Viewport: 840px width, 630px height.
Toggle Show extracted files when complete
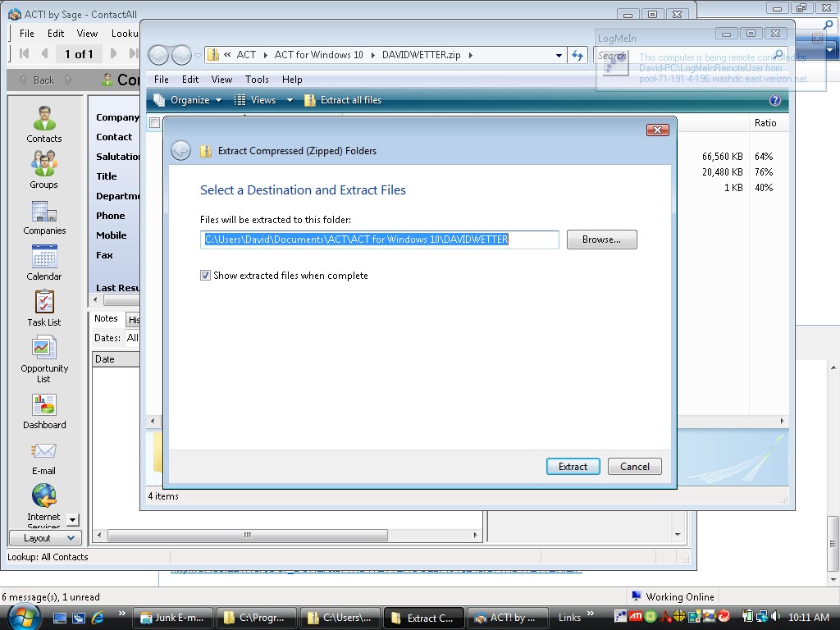[205, 276]
